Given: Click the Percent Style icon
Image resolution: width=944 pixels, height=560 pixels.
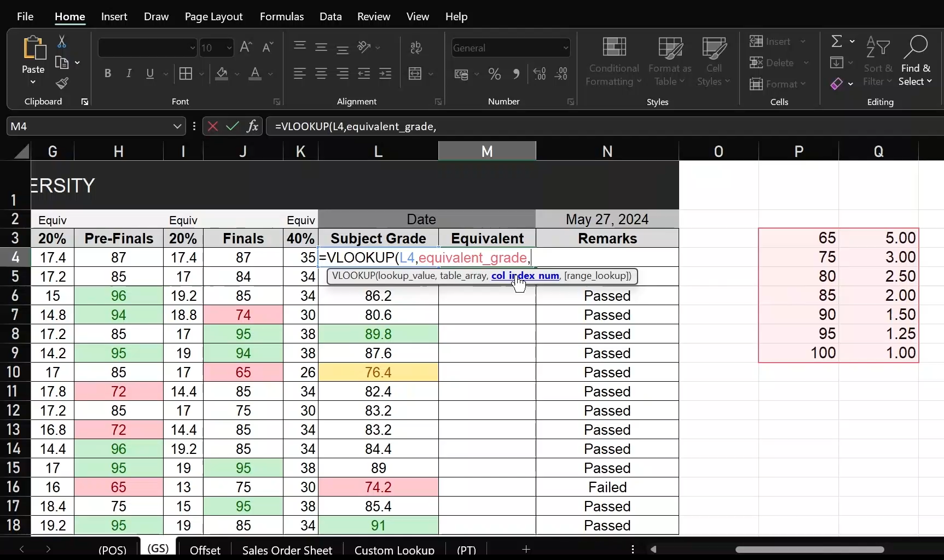Looking at the screenshot, I should (495, 74).
